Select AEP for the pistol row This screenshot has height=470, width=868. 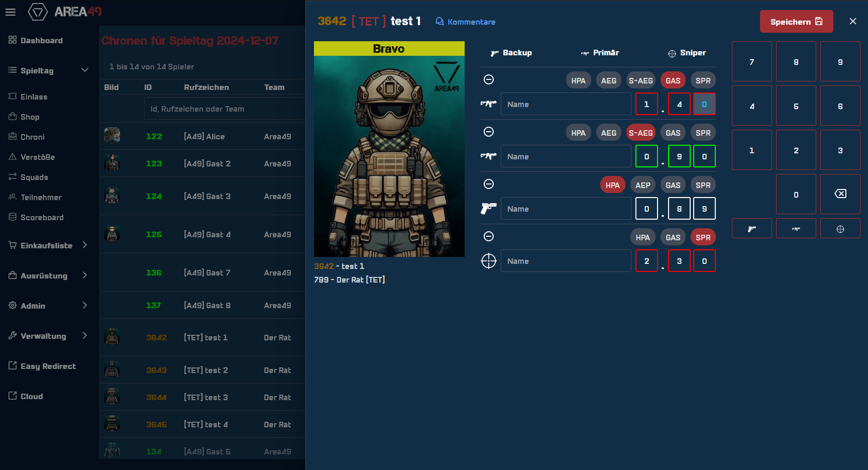coord(643,185)
